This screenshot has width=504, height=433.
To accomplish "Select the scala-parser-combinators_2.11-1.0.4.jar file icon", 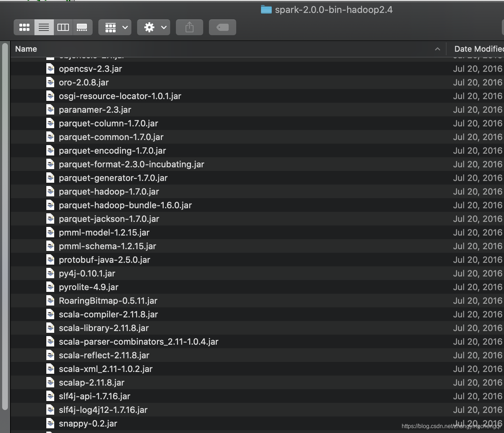I will pos(50,341).
